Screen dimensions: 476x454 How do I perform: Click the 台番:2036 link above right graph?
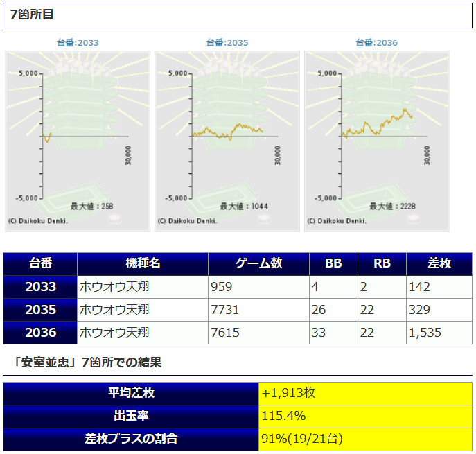pyautogui.click(x=377, y=42)
